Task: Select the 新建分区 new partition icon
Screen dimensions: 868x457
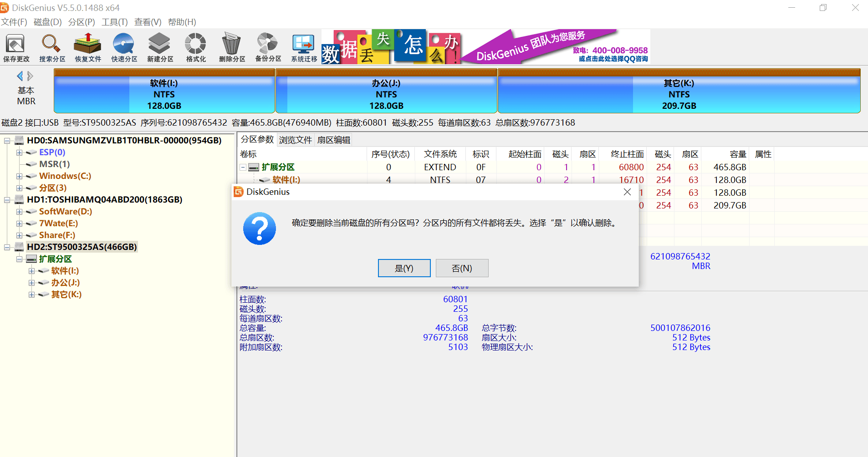Action: (160, 47)
